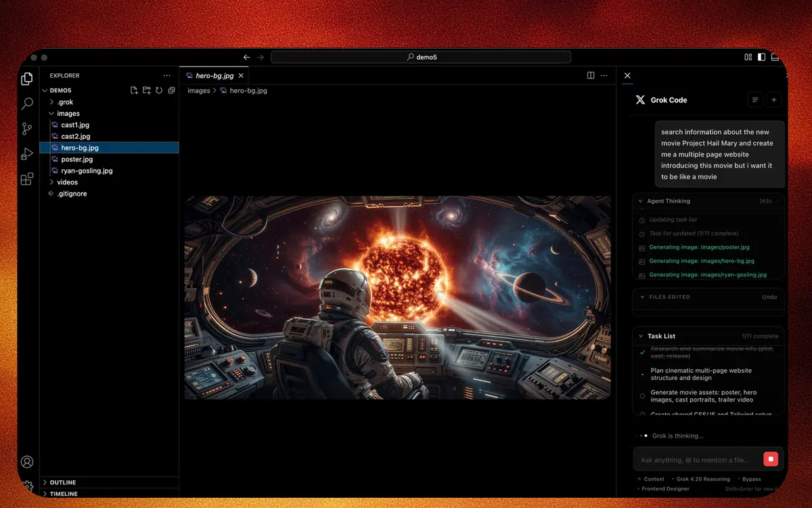The image size is (812, 508).
Task: Click the images breadcrumb segment
Action: pyautogui.click(x=199, y=91)
